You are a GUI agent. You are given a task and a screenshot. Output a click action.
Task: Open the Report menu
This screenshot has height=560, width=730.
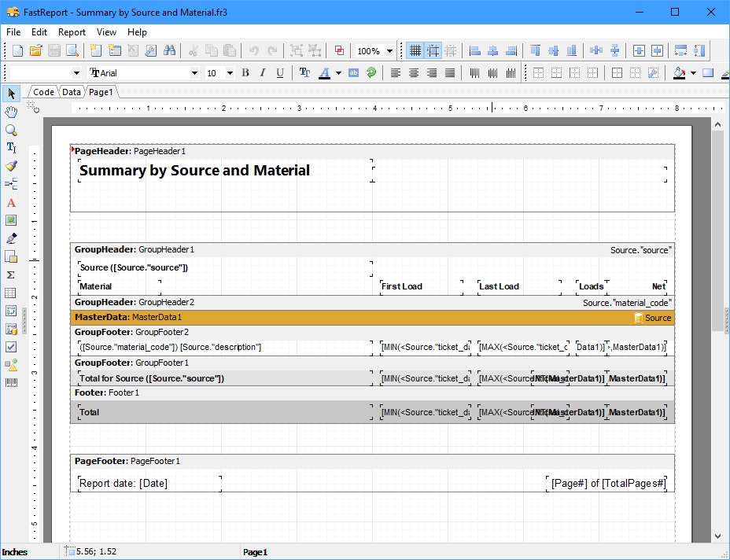point(72,32)
